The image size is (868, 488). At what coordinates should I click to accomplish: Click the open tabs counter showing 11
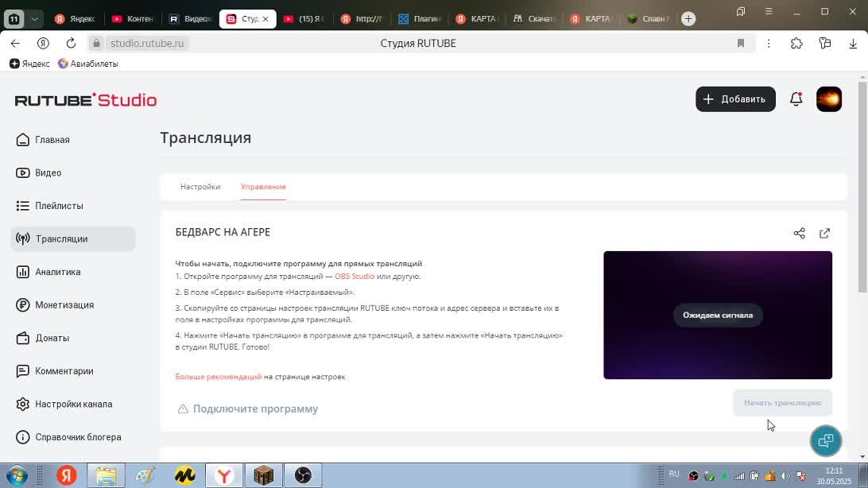pyautogui.click(x=14, y=19)
